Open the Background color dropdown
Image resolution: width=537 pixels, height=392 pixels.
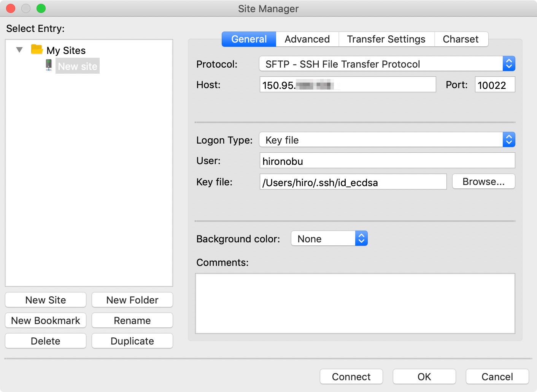[x=329, y=239]
